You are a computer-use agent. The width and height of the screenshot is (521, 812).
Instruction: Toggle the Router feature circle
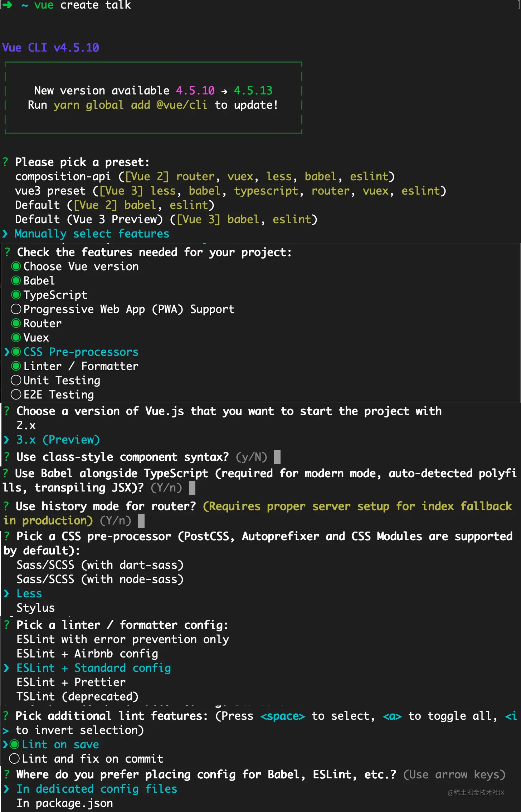click(x=16, y=323)
